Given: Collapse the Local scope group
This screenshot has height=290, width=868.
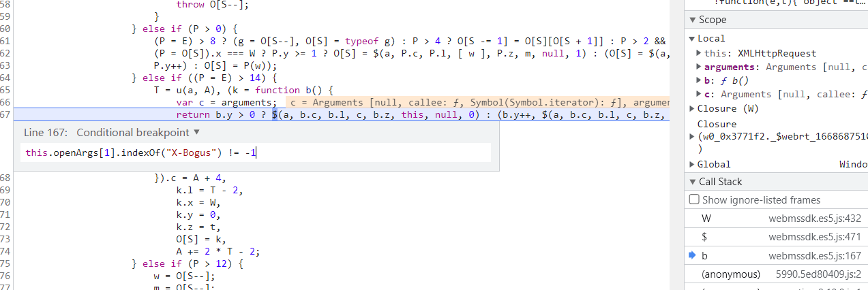Looking at the screenshot, I should pyautogui.click(x=693, y=39).
